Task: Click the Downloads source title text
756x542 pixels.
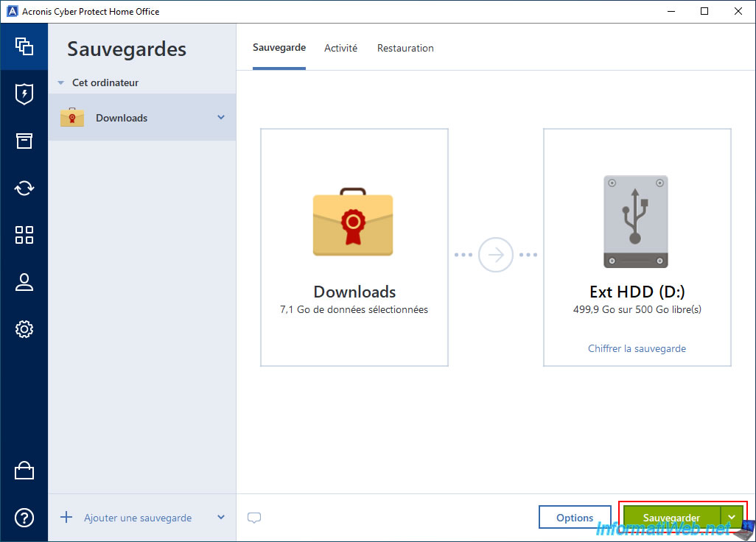Action: pyautogui.click(x=354, y=292)
